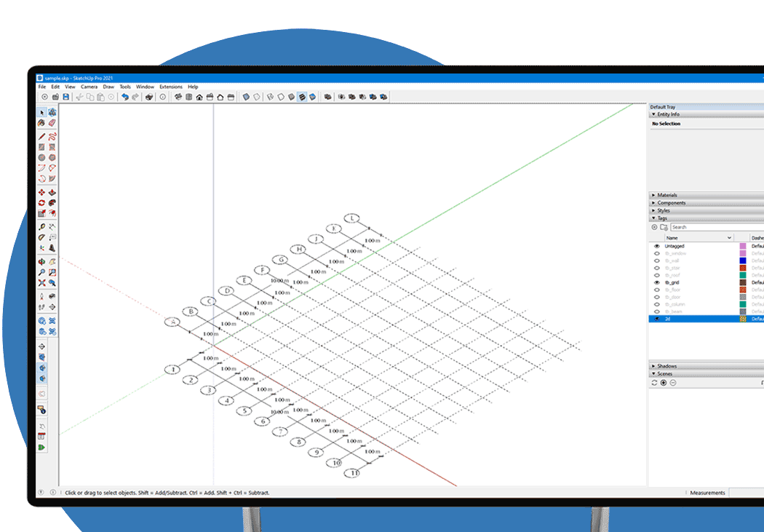This screenshot has height=532, width=764.
Task: Collapse the Entity Info panel
Action: click(x=653, y=114)
